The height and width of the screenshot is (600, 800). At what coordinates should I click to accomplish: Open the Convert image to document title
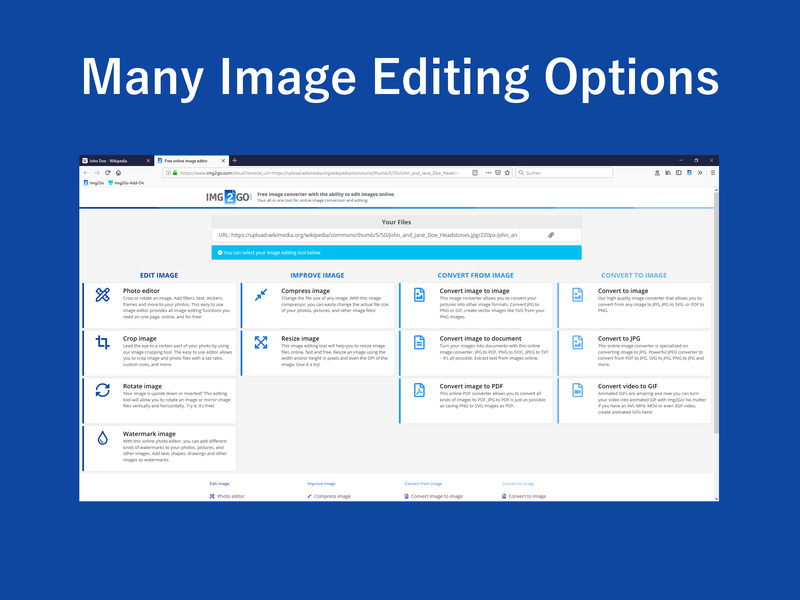coord(481,339)
